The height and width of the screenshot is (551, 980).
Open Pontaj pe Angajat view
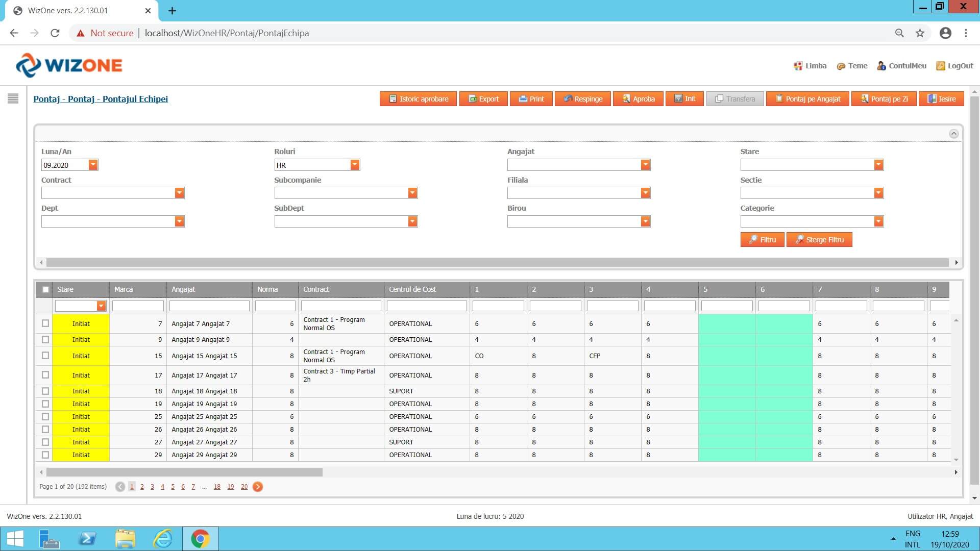(x=807, y=99)
